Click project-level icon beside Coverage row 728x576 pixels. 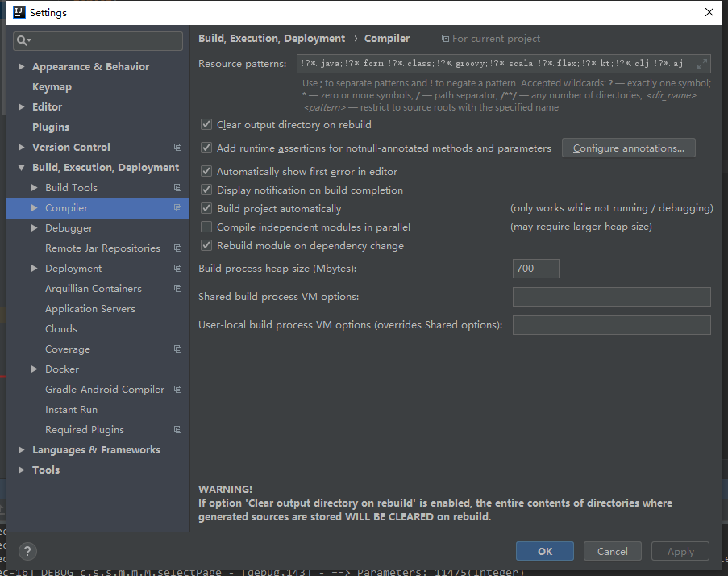[x=177, y=349]
